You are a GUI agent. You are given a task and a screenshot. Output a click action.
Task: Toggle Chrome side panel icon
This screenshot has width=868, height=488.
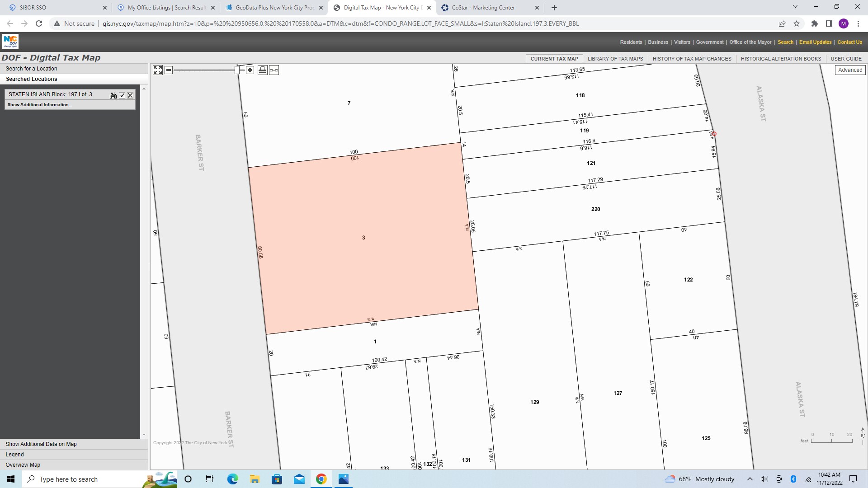click(829, 23)
